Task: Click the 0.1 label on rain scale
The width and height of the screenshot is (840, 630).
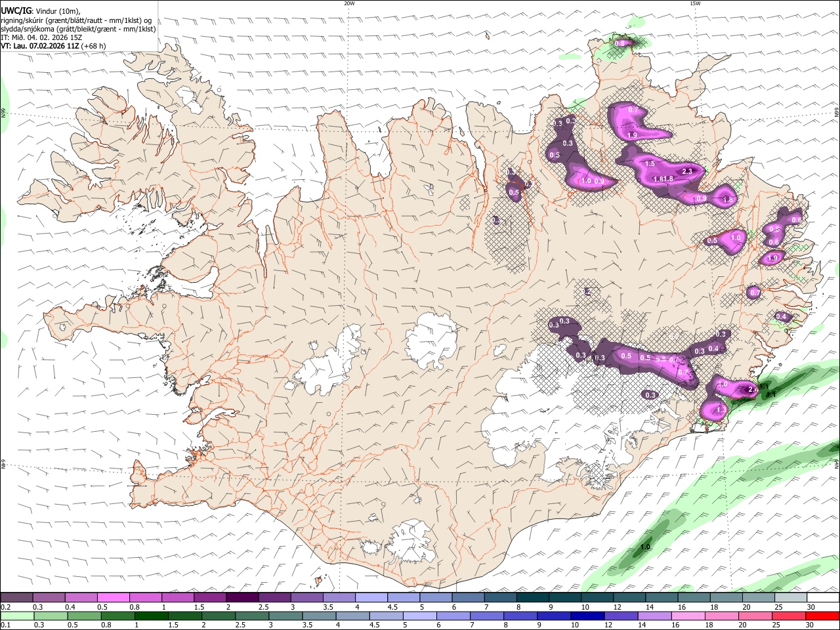Action: point(5,625)
